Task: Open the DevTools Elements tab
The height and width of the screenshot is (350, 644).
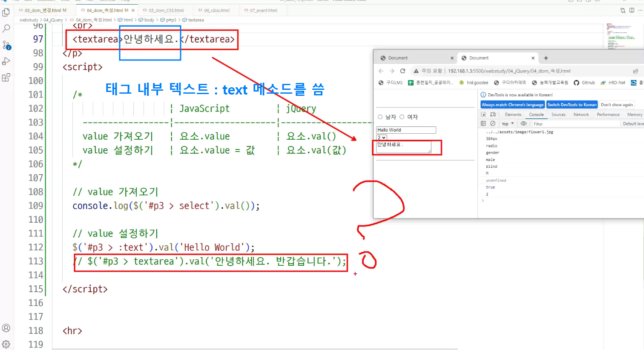Action: tap(513, 115)
